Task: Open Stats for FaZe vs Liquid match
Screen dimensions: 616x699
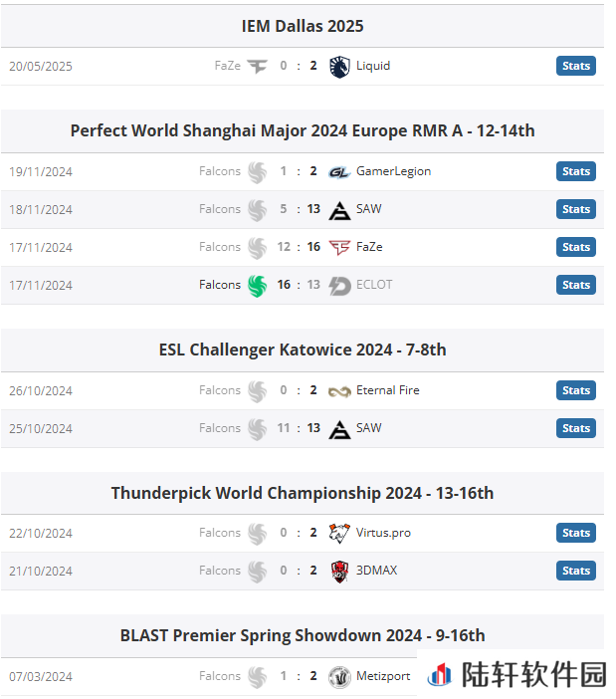Action: point(575,66)
